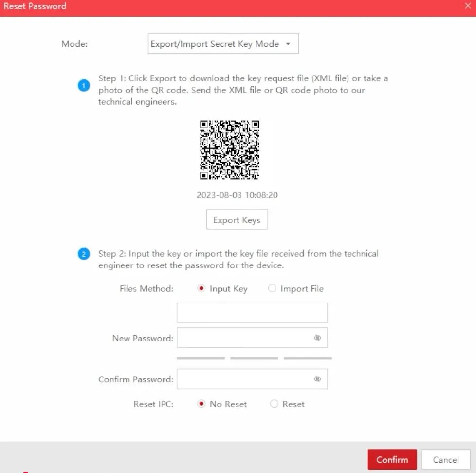Choose Reset for the Reset IPC option

tap(273, 404)
